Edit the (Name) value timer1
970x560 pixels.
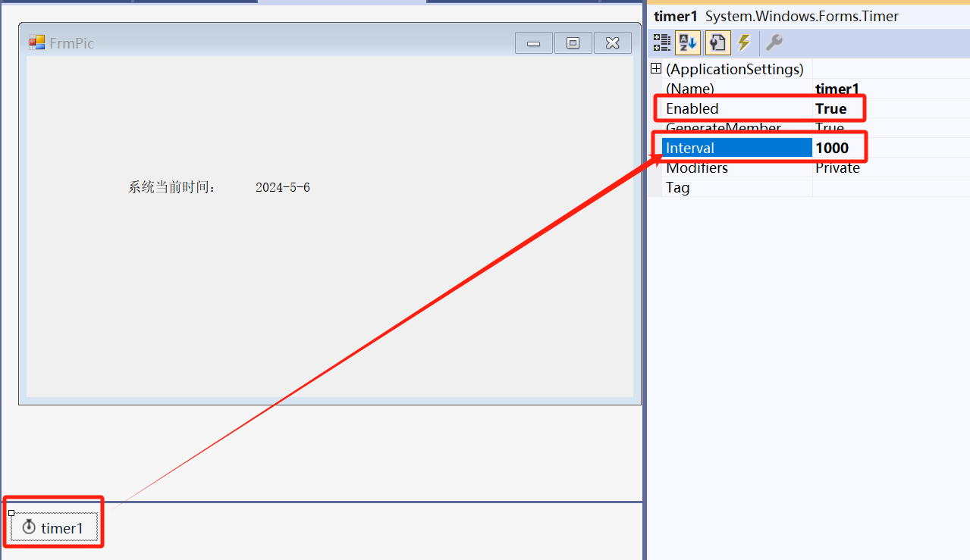point(887,89)
